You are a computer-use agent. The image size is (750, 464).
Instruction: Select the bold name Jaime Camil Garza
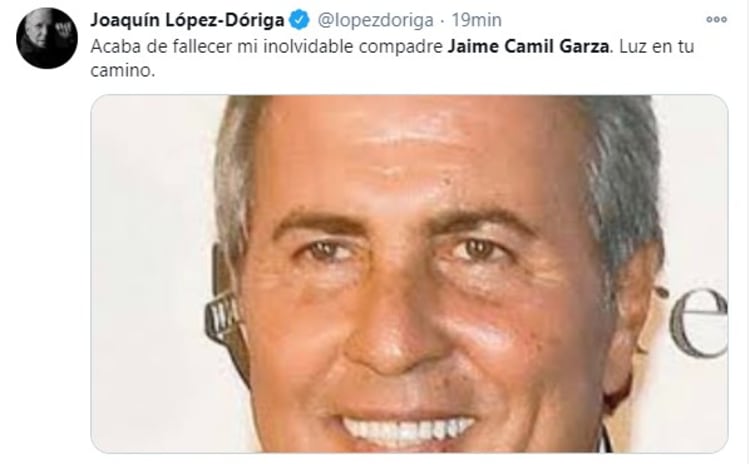pyautogui.click(x=529, y=46)
